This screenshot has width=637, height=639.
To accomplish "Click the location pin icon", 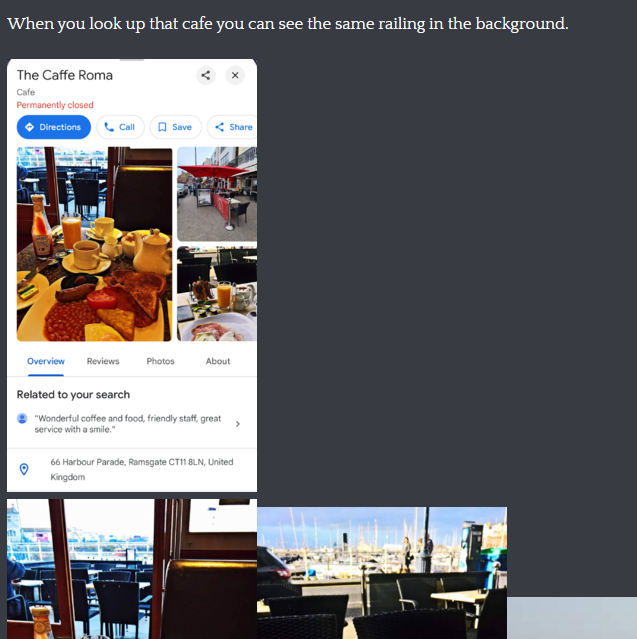I will pyautogui.click(x=24, y=469).
